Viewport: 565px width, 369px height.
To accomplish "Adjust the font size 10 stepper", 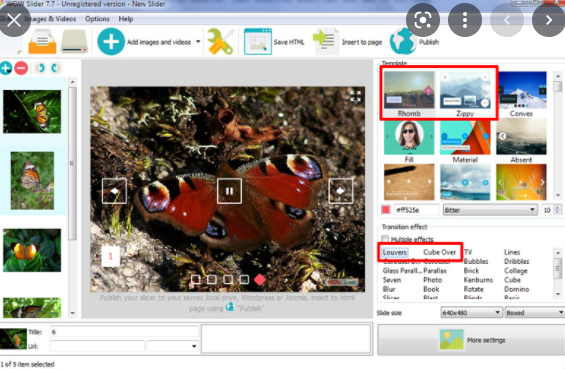I will pyautogui.click(x=558, y=210).
